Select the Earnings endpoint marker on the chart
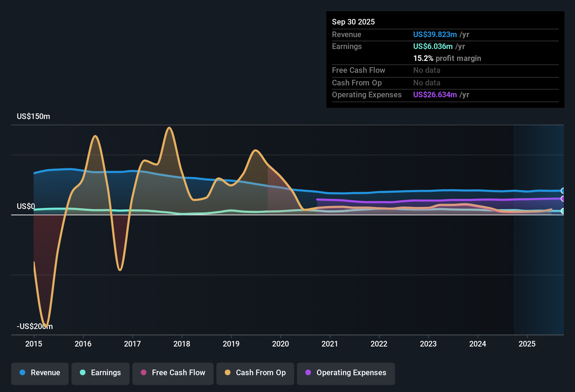 click(x=563, y=211)
